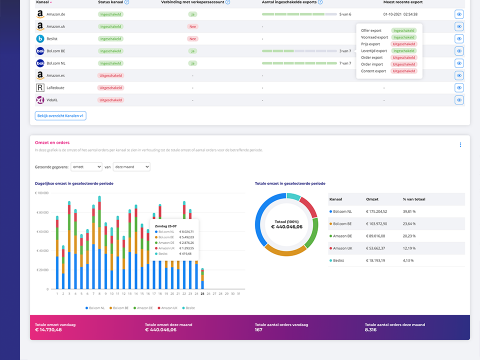Click the Amazon.de exports progress bar
480x360 pixels.
coord(299,14)
